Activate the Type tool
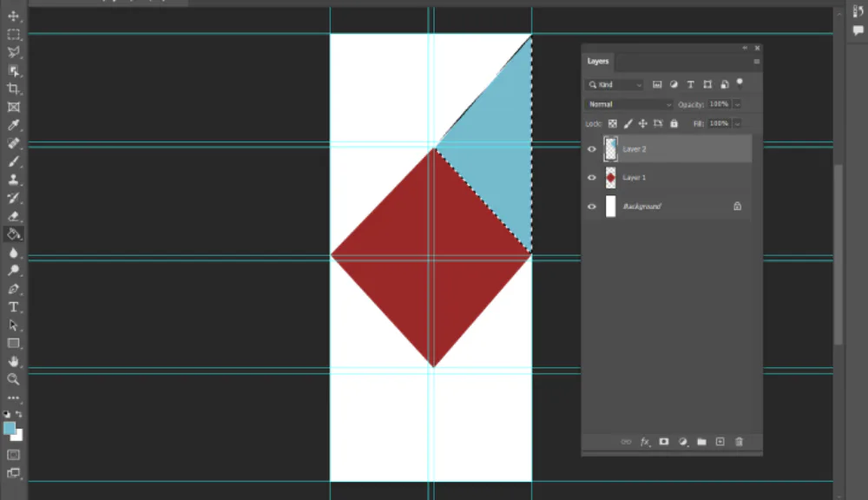868x500 pixels. [14, 307]
